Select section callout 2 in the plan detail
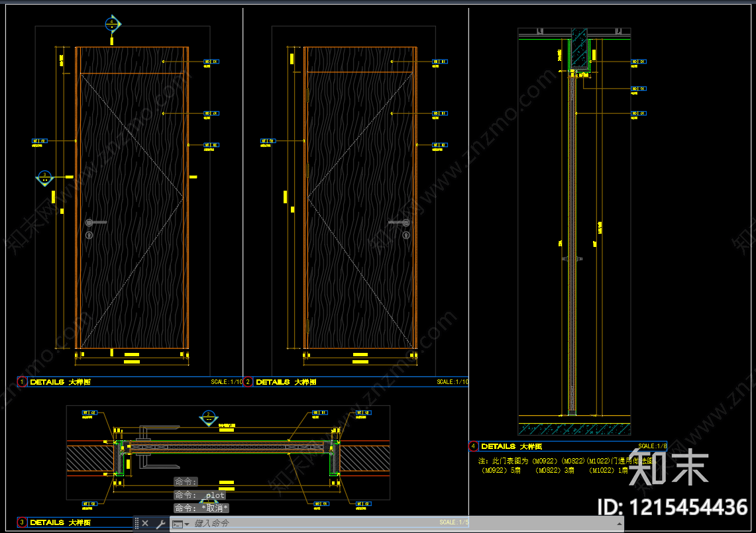 pyautogui.click(x=209, y=418)
